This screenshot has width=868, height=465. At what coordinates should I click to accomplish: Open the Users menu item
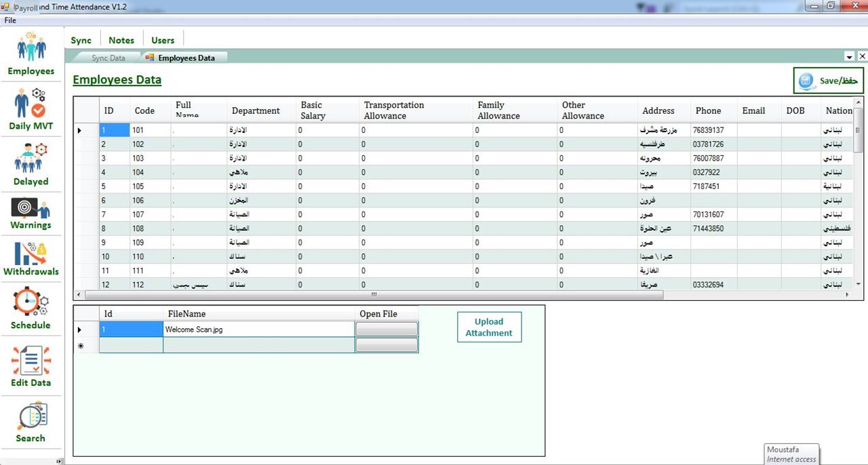tap(163, 40)
